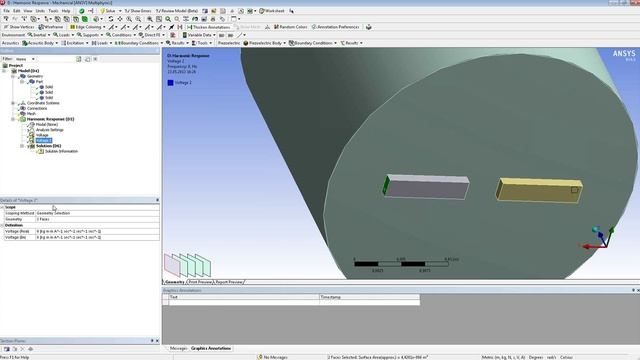Image resolution: width=640 pixels, height=360 pixels.
Task: Toggle Show Vertices option
Action: (19, 27)
